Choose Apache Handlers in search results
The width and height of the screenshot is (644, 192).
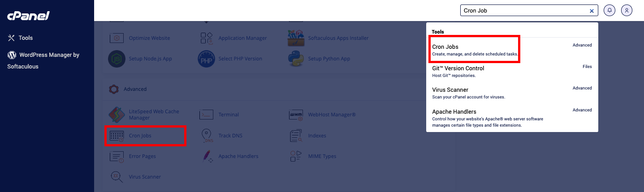512,118
